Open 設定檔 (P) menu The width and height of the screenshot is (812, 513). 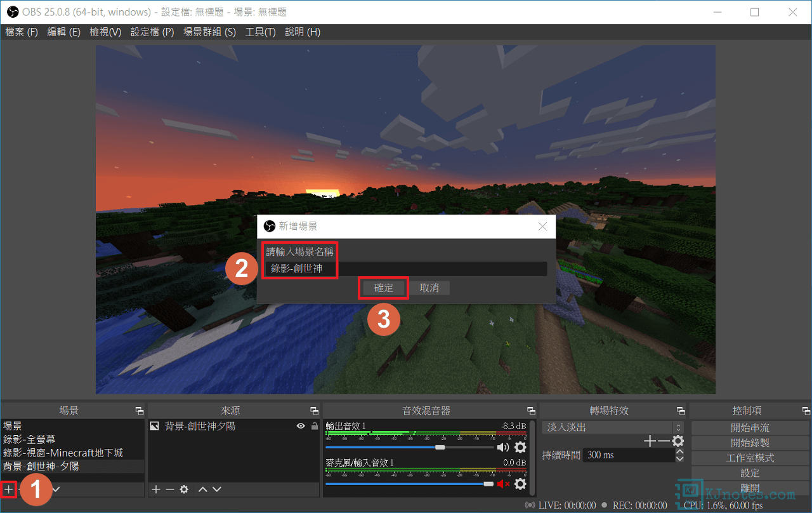(152, 32)
